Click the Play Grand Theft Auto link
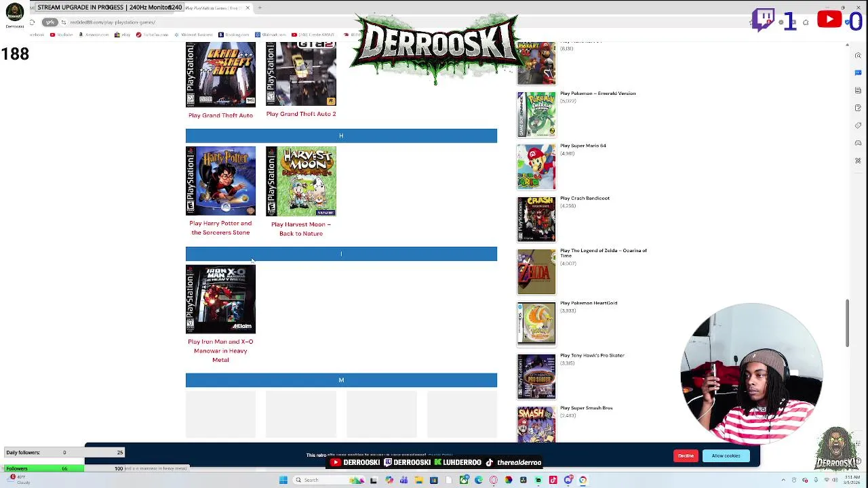 coord(220,115)
